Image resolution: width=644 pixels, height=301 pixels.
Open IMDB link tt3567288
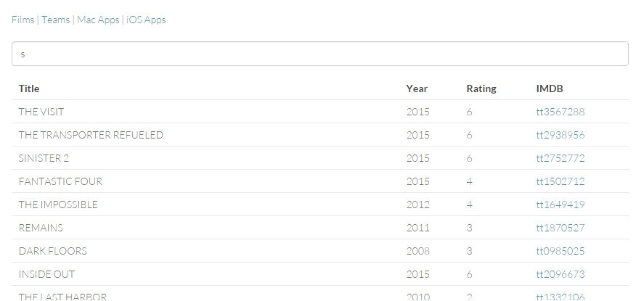point(560,112)
